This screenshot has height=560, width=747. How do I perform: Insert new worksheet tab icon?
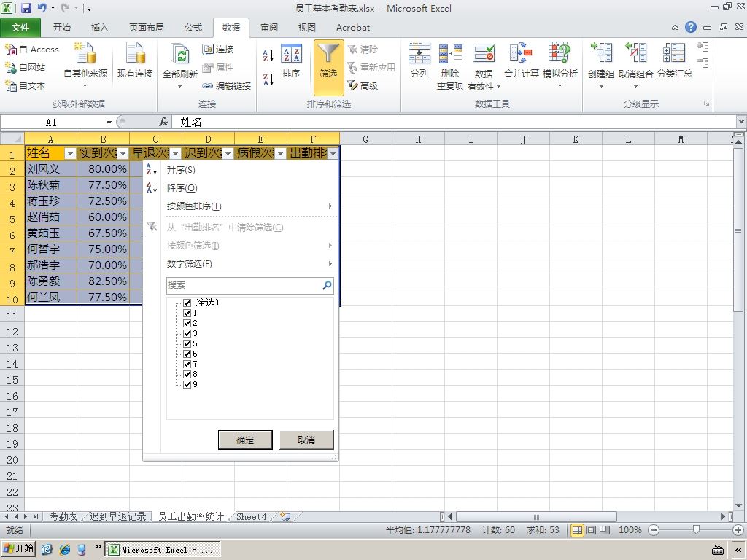[285, 516]
